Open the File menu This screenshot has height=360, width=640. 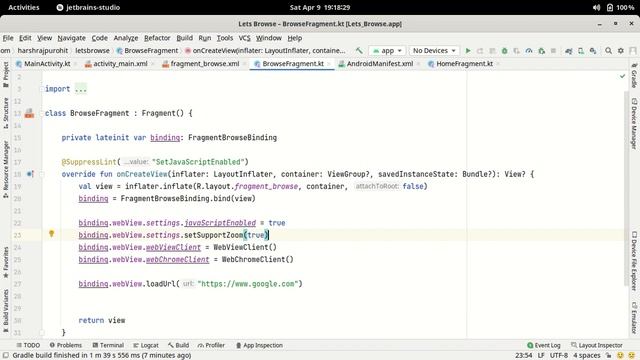(8, 38)
